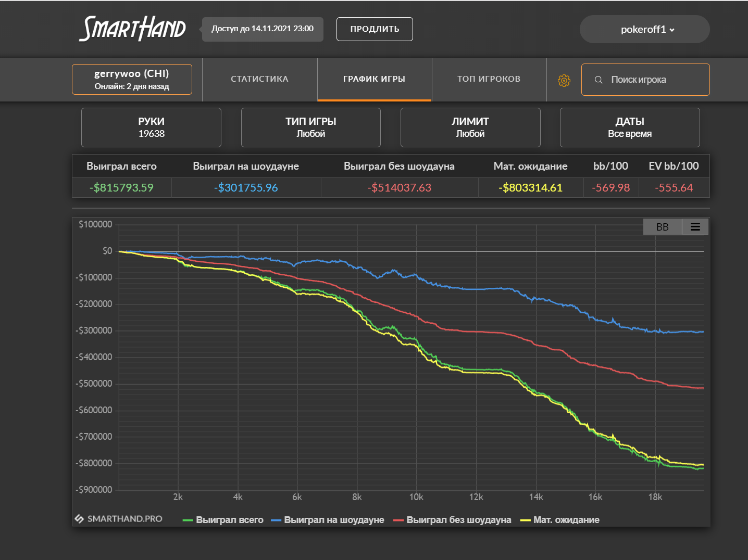Click the SmartHand logo
Viewport: 748px width, 560px height.
[x=132, y=29]
